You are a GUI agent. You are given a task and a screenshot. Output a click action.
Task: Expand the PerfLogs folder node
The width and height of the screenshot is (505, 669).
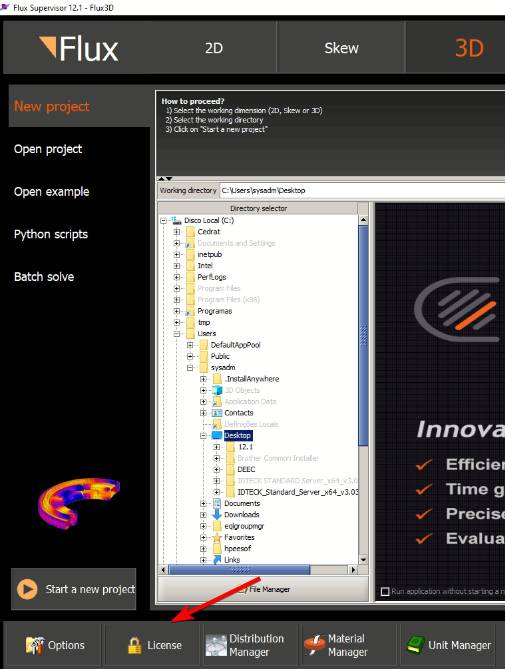pyautogui.click(x=177, y=277)
